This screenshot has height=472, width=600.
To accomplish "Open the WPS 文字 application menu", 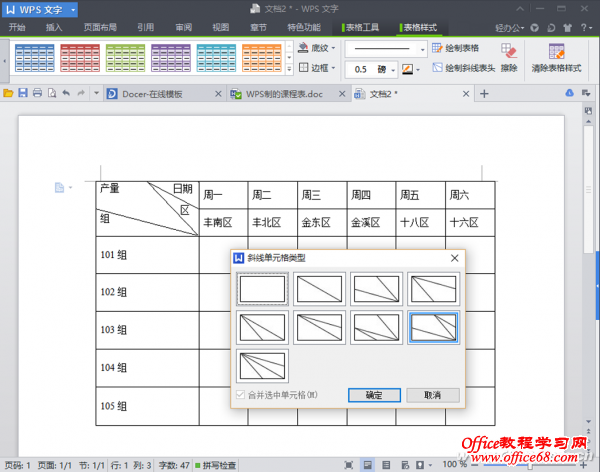I will pyautogui.click(x=40, y=10).
